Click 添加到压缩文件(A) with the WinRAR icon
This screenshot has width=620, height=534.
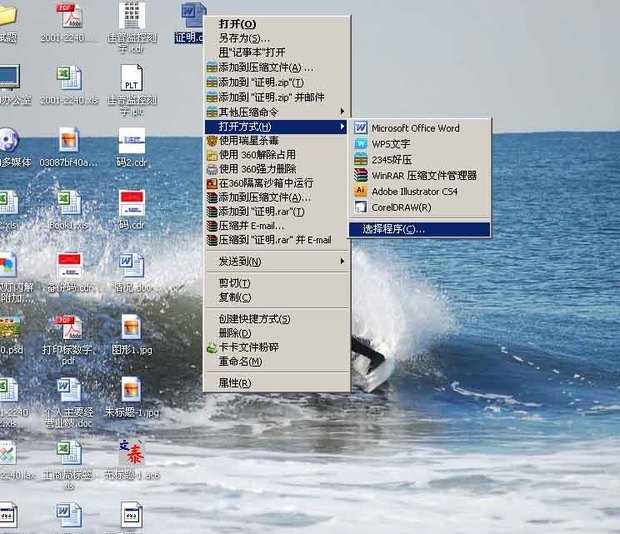coord(276,198)
